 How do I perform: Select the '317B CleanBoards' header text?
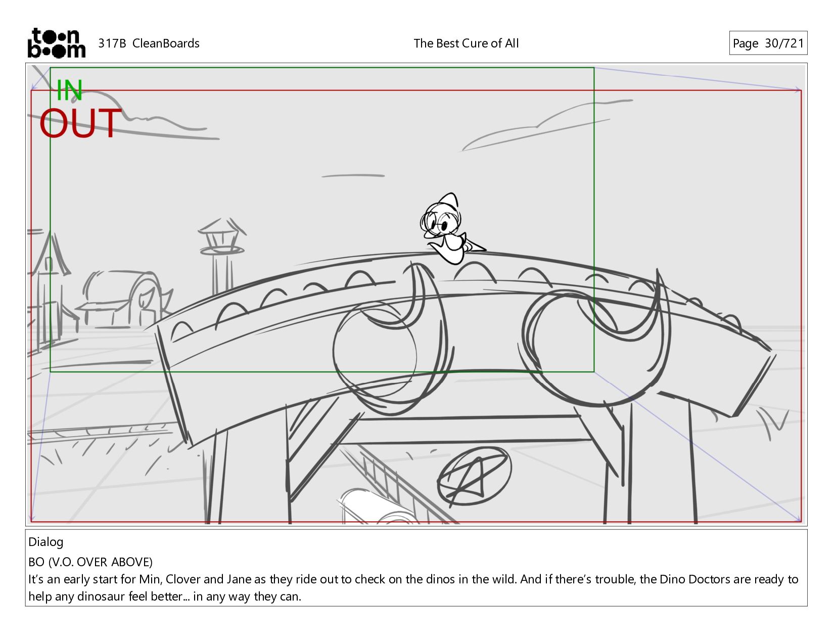pyautogui.click(x=149, y=43)
